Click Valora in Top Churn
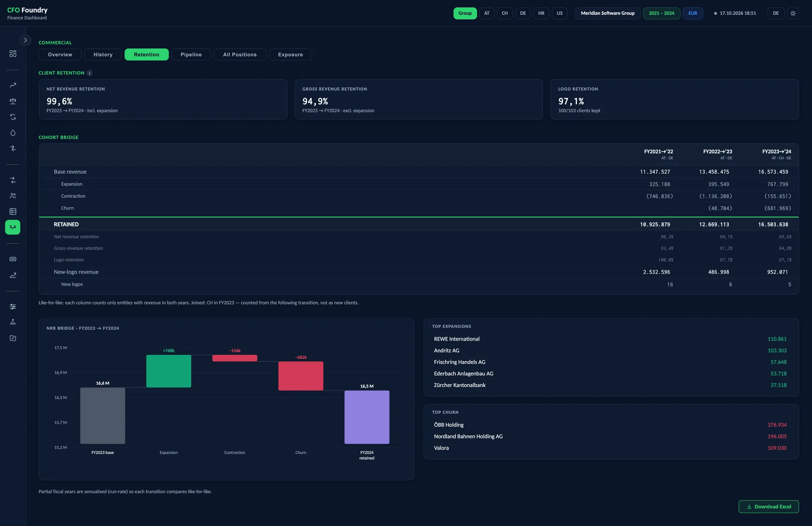Image resolution: width=812 pixels, height=526 pixels. coord(441,448)
